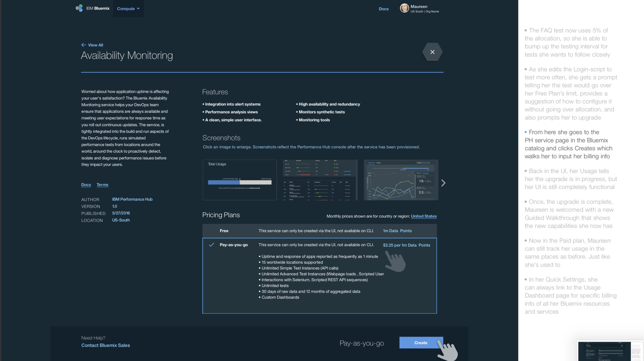The width and height of the screenshot is (644, 361).
Task: Click the 'Integration into alert systems' feature
Action: 233,104
